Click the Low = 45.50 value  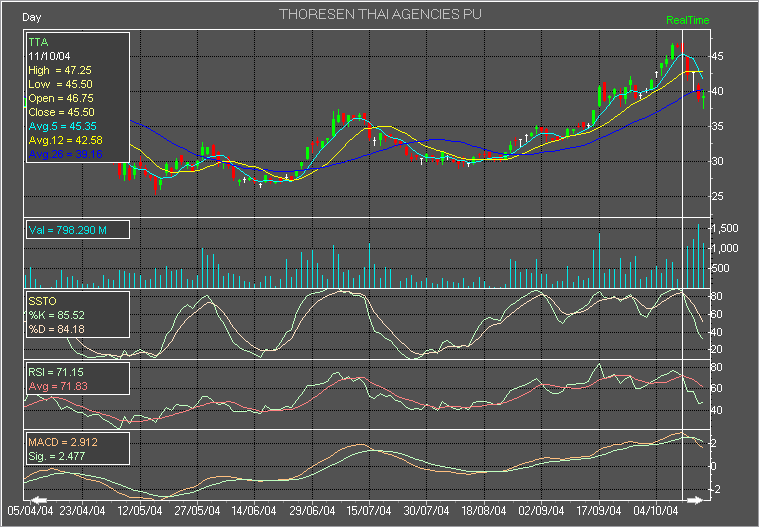[60, 84]
